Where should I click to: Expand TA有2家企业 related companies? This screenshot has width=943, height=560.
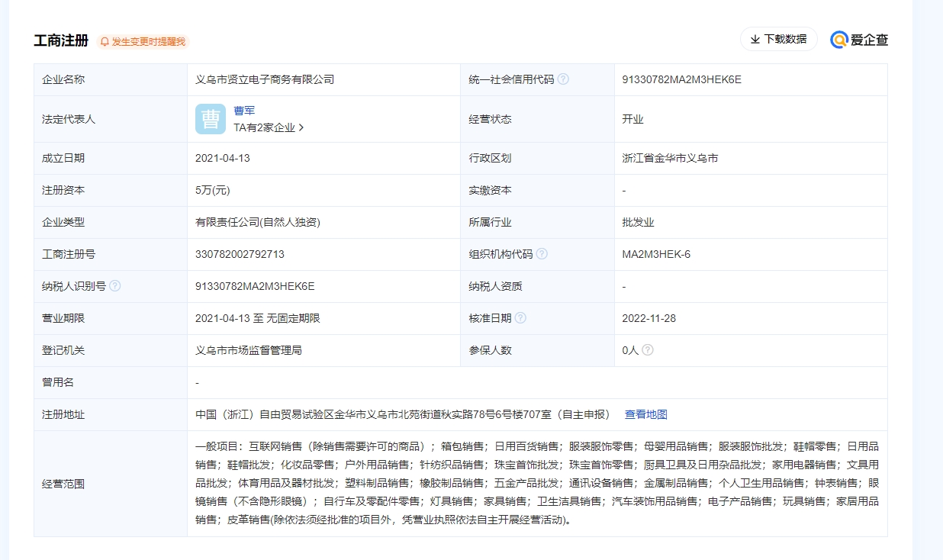[x=269, y=128]
